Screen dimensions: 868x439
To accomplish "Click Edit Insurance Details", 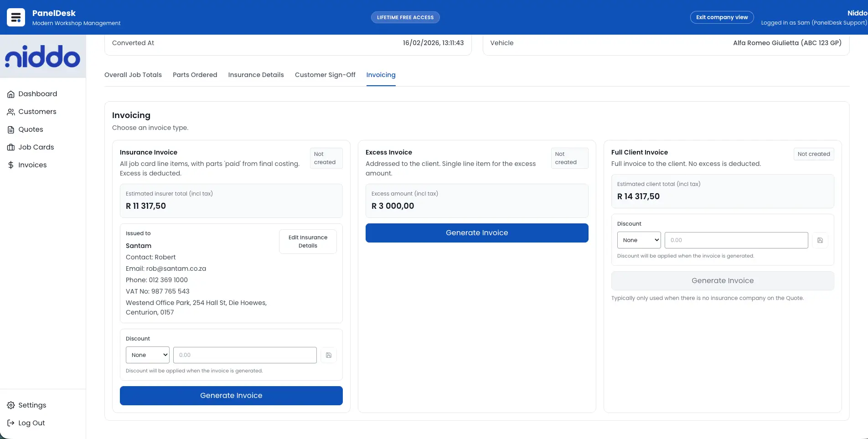I will [x=308, y=241].
